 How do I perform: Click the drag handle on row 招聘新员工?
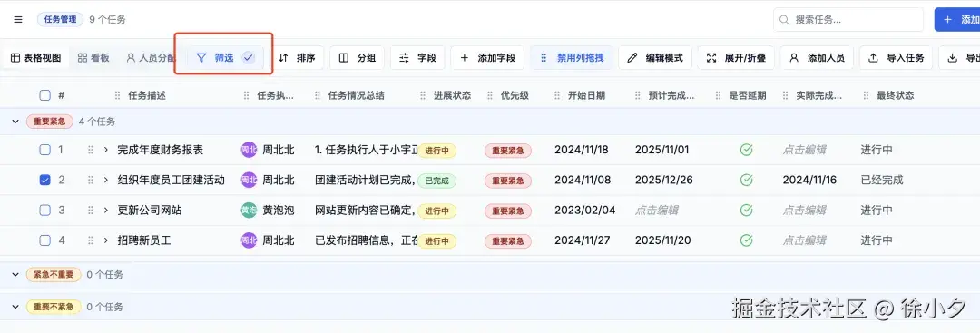pyautogui.click(x=91, y=240)
